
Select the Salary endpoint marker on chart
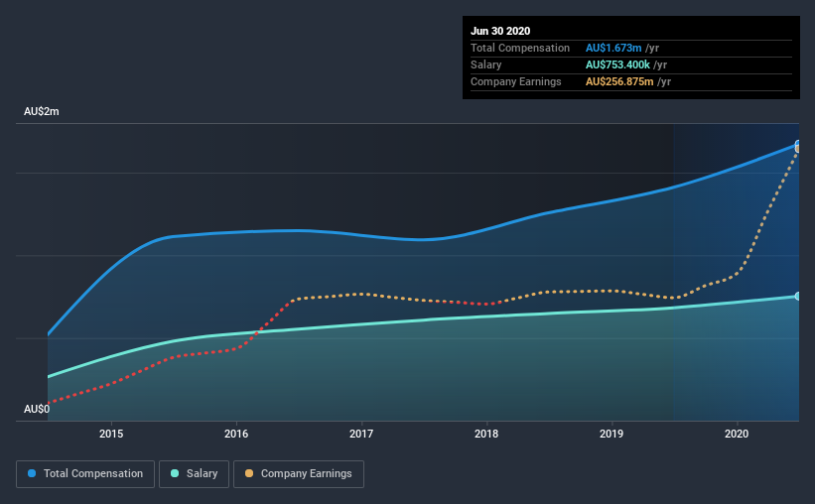(798, 297)
